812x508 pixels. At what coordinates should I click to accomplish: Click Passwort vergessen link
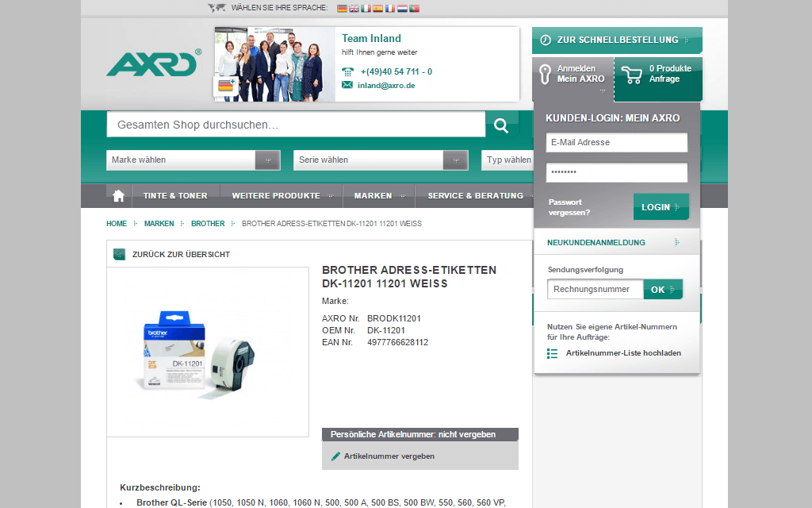pos(569,207)
